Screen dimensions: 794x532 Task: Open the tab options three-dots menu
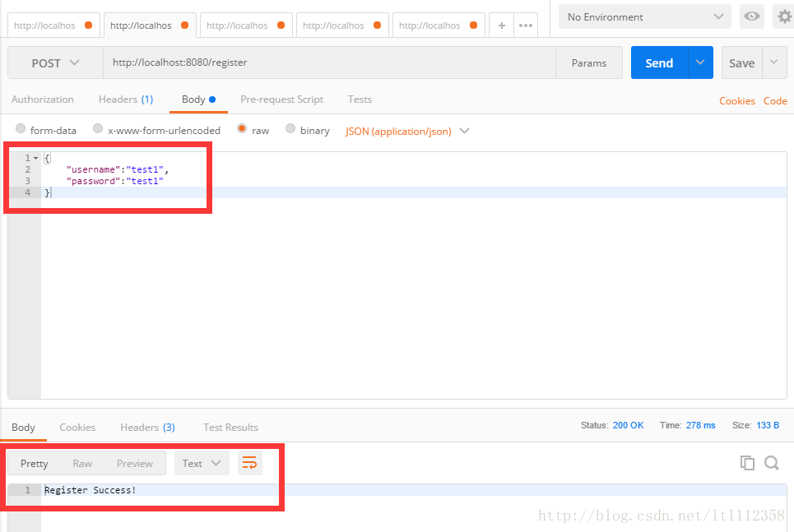[x=526, y=25]
